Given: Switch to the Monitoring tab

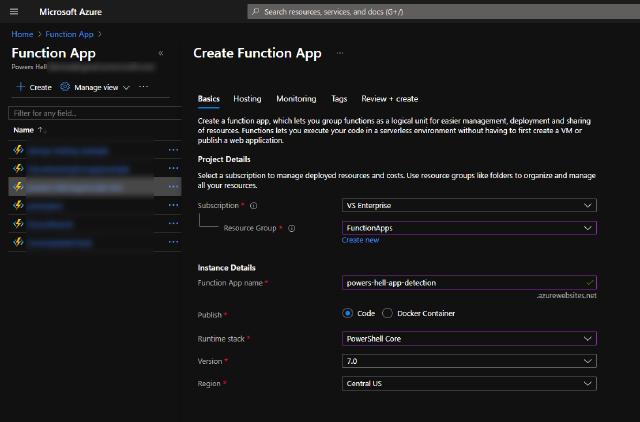Looking at the screenshot, I should [296, 99].
